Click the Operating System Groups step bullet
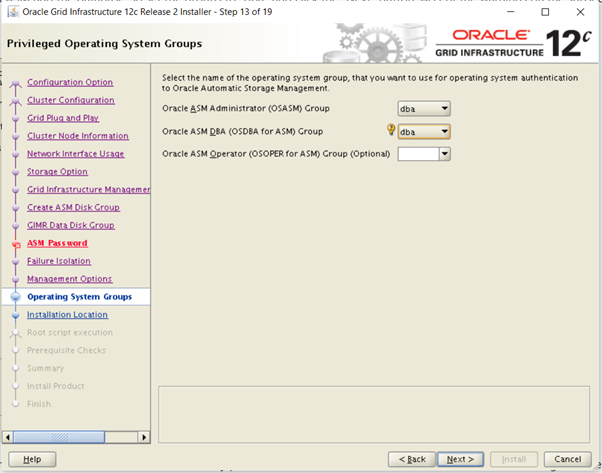This screenshot has height=473, width=602. point(15,297)
